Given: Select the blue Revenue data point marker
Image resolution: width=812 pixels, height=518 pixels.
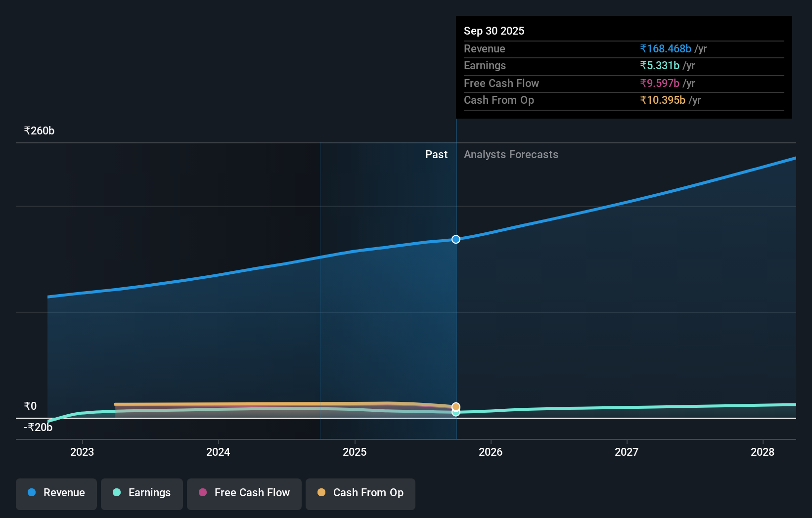Looking at the screenshot, I should coord(455,239).
